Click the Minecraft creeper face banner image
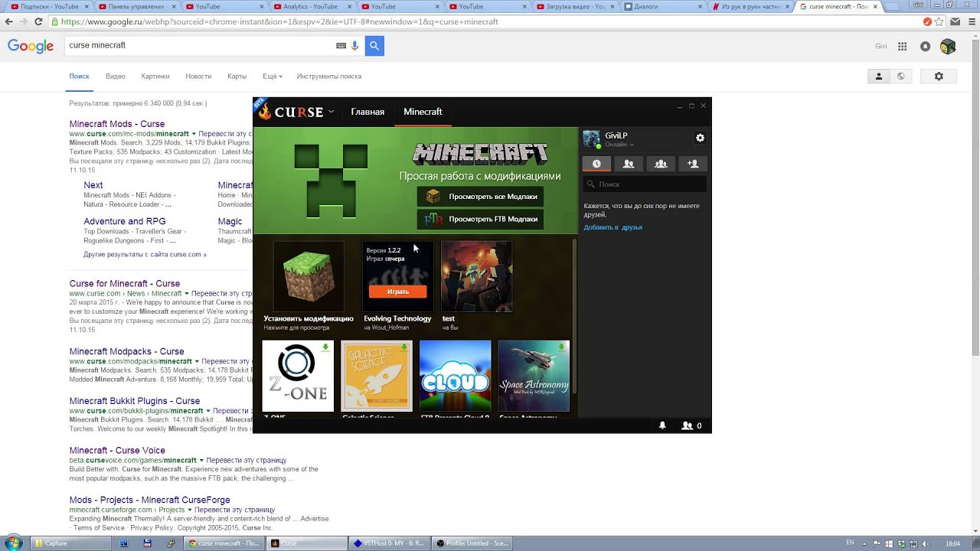 (x=331, y=181)
